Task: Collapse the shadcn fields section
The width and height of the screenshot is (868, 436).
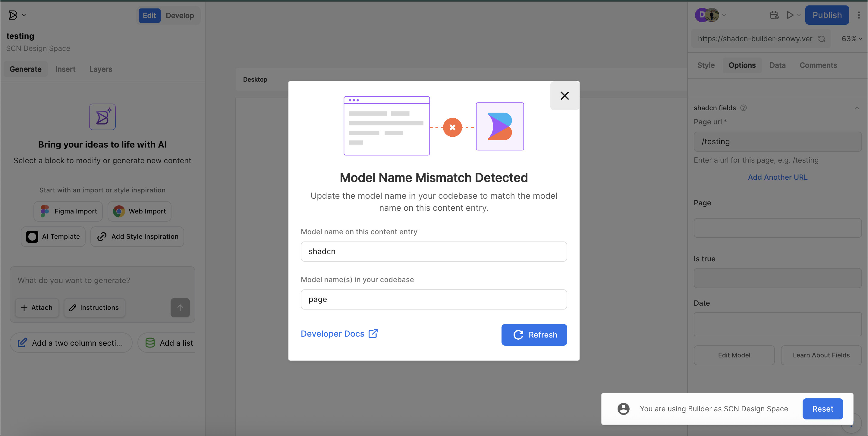Action: [x=857, y=108]
